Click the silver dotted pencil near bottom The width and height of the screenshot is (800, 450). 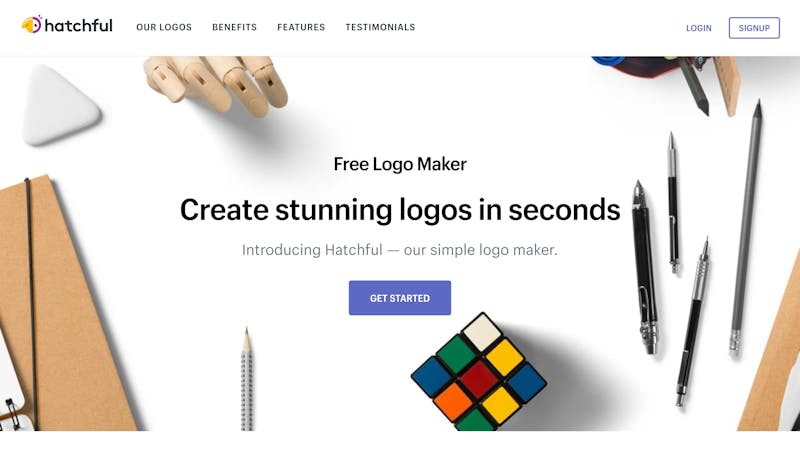click(x=247, y=379)
